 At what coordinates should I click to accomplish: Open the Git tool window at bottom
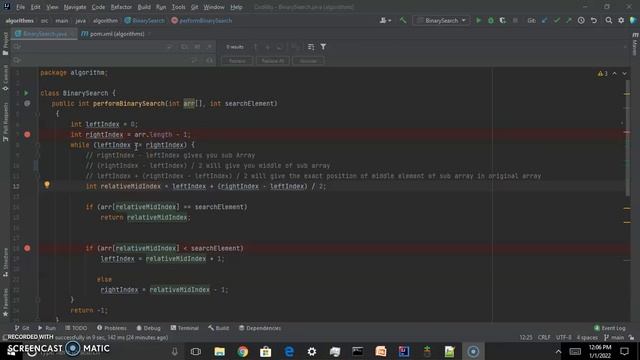click(22, 328)
